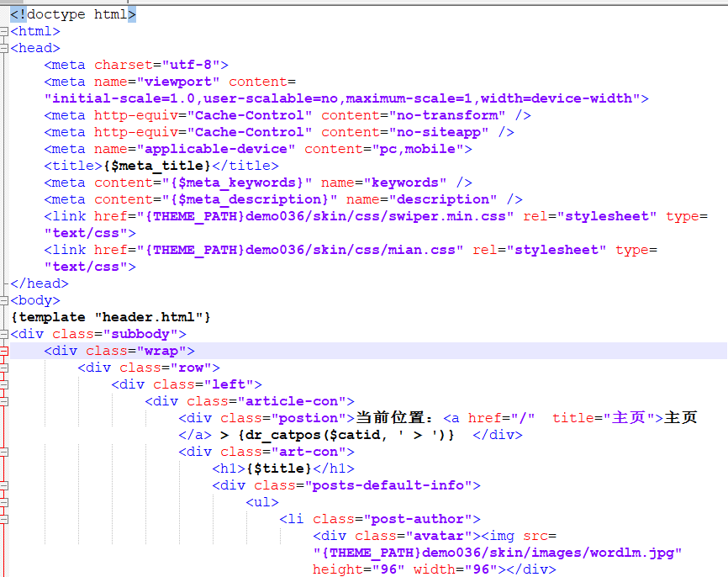Collapse the <html> fold marker
Screen dimensions: 728x577
(x=4, y=32)
